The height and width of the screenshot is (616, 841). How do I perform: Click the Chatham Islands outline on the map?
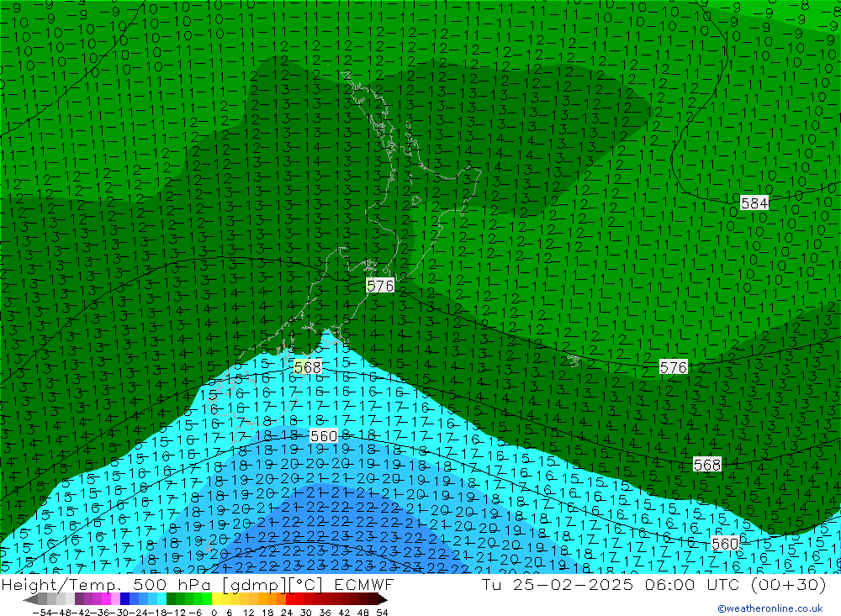574,361
